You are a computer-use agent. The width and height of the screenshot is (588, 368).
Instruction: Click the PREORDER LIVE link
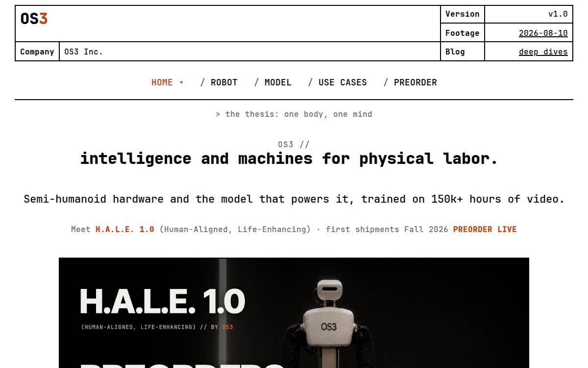485,229
